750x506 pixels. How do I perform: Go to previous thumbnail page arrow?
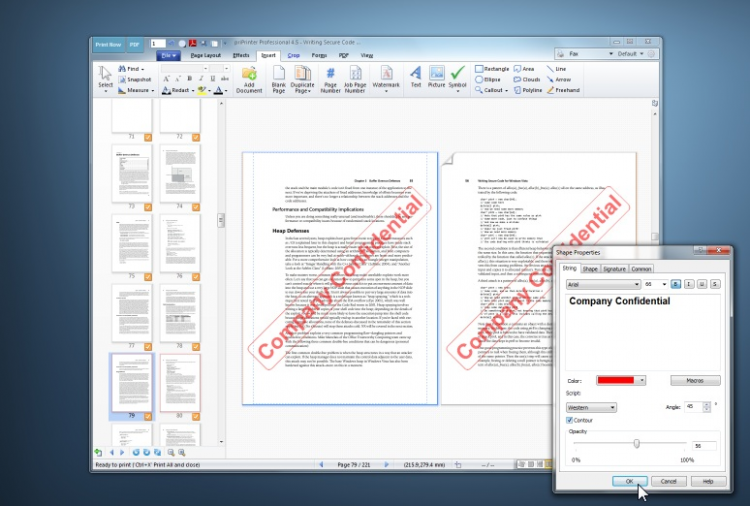tap(112, 452)
